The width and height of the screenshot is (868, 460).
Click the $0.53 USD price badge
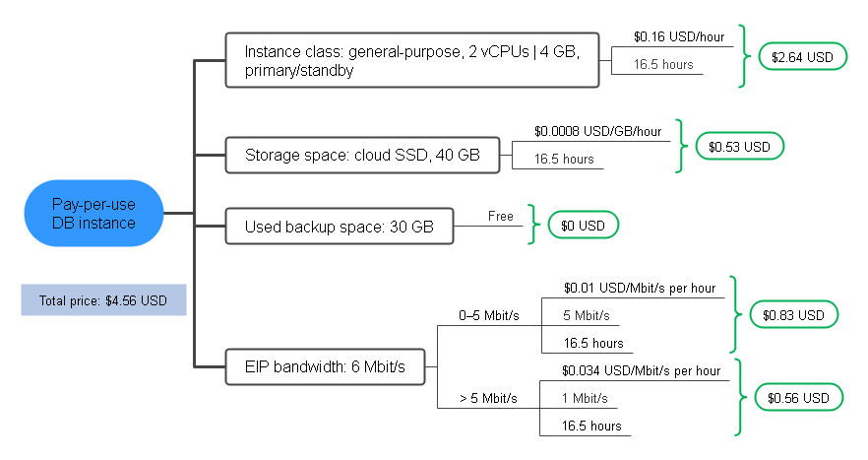tap(740, 147)
